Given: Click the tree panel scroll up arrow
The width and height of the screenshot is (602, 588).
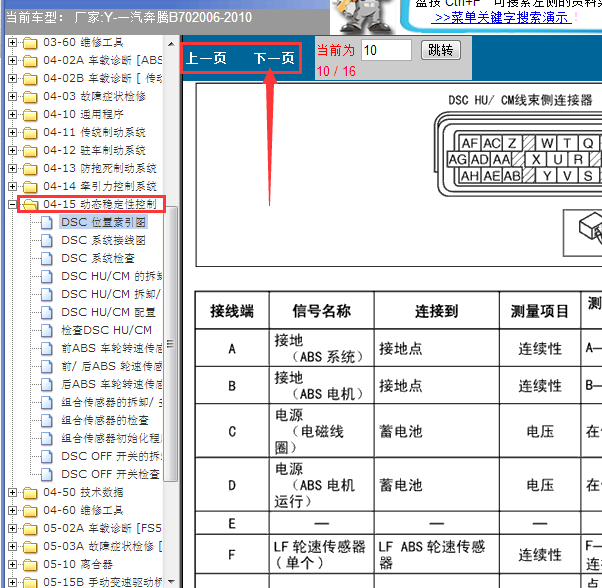Looking at the screenshot, I should point(171,44).
